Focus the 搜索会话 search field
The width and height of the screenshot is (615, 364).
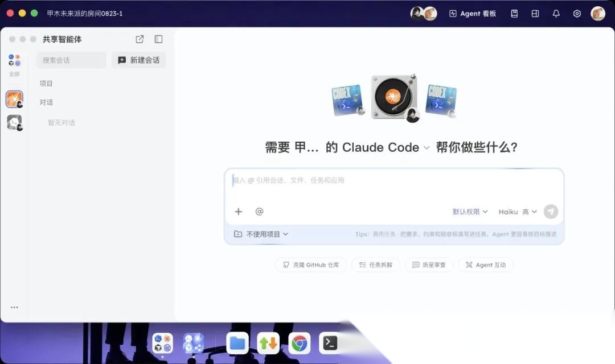pos(71,60)
